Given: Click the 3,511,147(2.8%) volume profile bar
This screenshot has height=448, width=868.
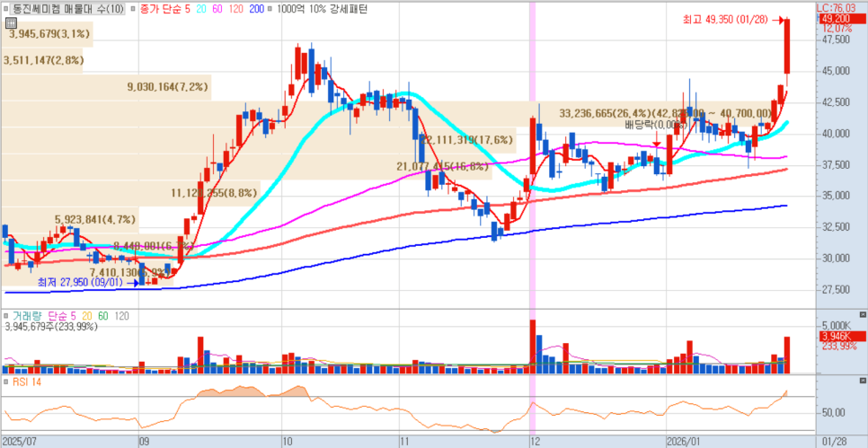Looking at the screenshot, I should click(41, 60).
